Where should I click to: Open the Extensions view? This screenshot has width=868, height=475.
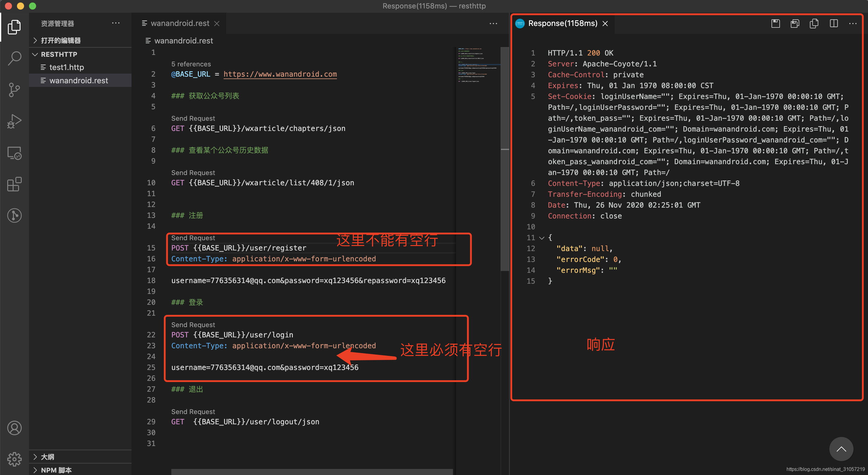click(x=14, y=184)
